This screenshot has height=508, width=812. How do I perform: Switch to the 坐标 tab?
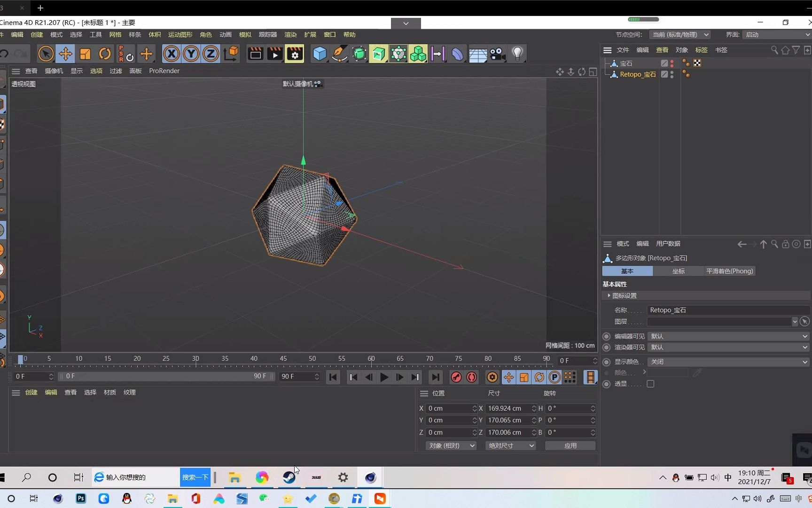pyautogui.click(x=678, y=271)
